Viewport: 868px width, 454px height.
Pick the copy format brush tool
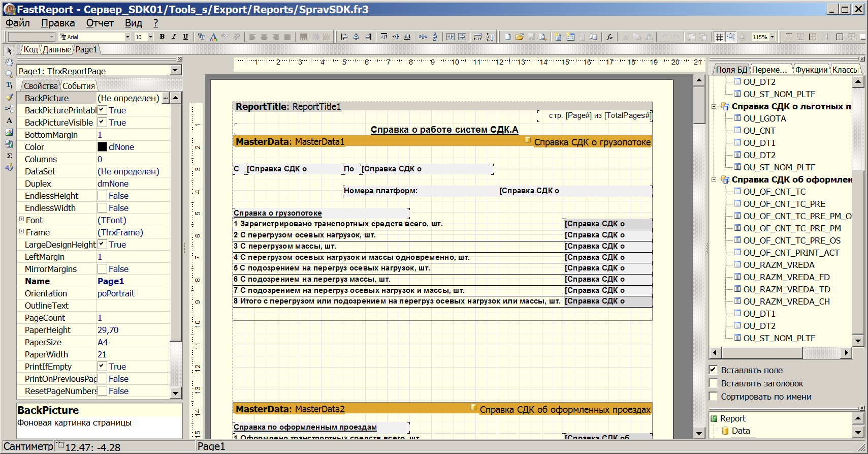(9, 97)
